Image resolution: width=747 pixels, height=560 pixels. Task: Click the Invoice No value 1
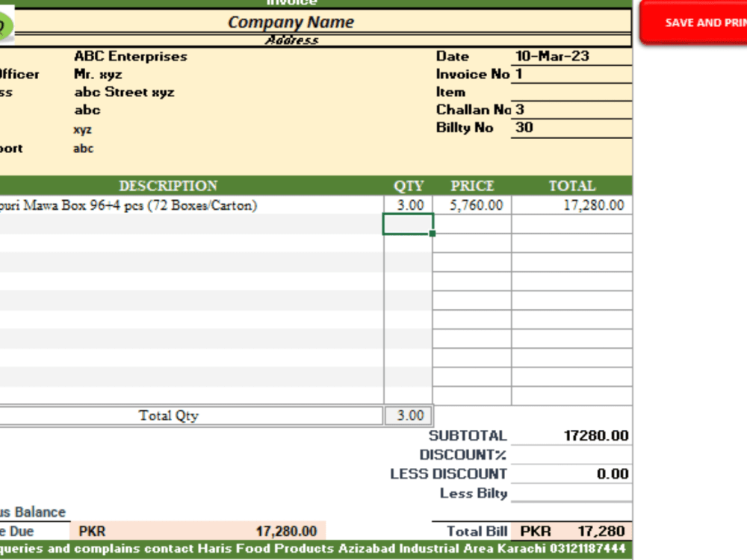point(571,74)
